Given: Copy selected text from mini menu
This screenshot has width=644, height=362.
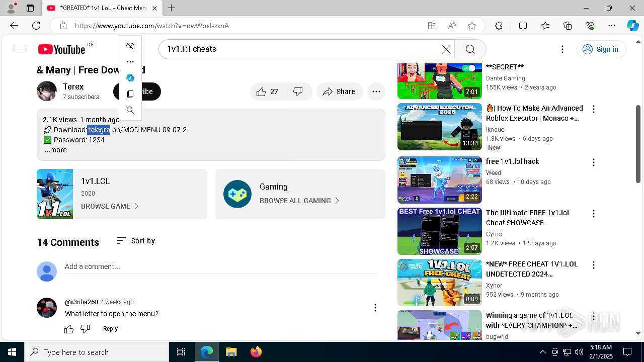Looking at the screenshot, I should 130,94.
